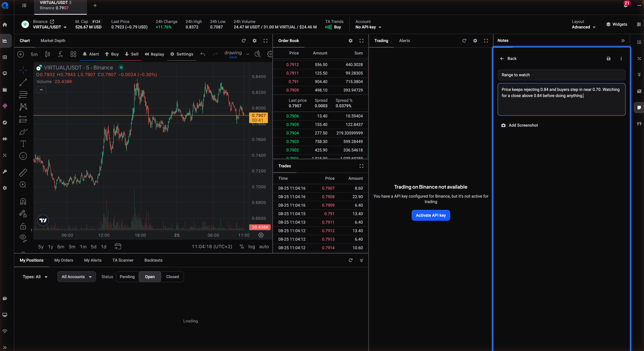The width and height of the screenshot is (644, 351).
Task: Go Back from the note editor
Action: (508, 59)
